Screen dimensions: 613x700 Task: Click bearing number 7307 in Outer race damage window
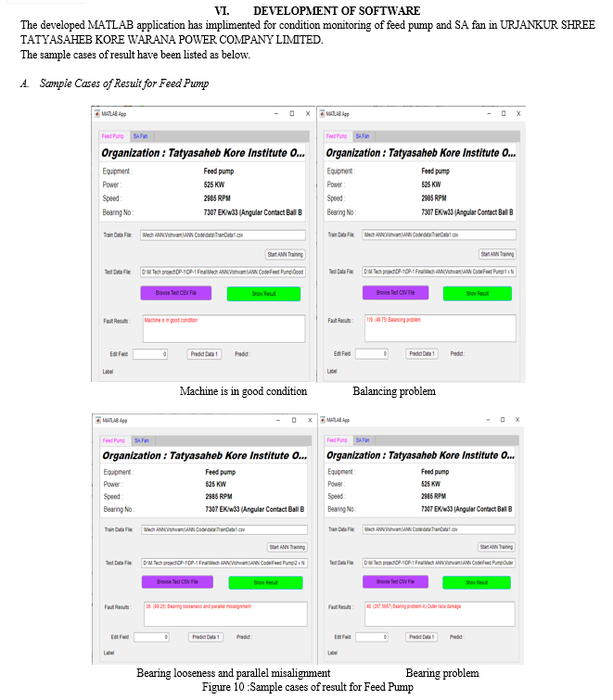point(466,509)
